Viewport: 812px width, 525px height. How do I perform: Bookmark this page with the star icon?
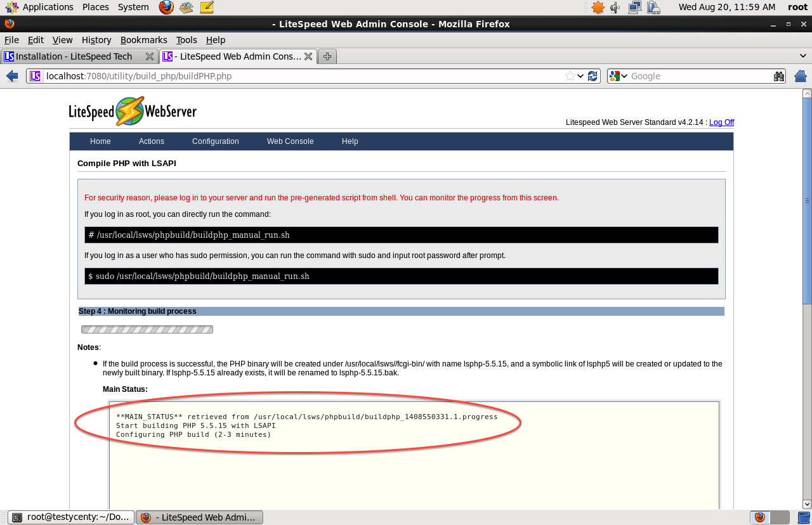(x=570, y=76)
